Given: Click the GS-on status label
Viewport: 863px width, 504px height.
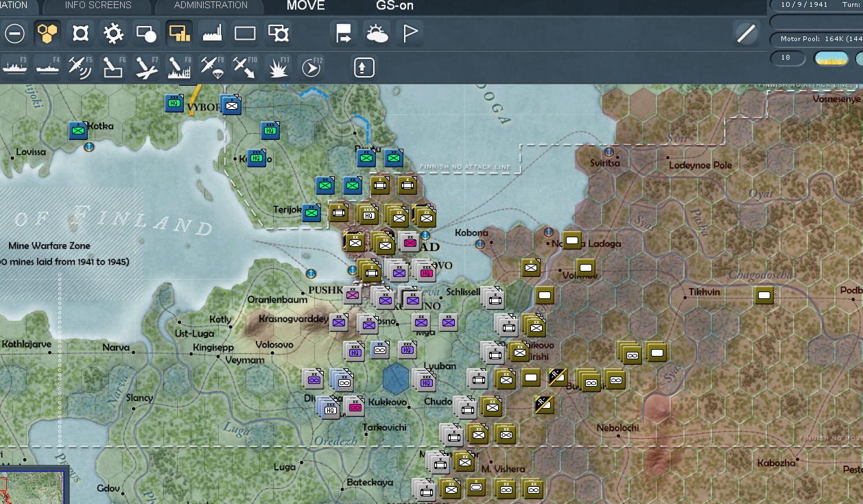Looking at the screenshot, I should click(x=394, y=5).
